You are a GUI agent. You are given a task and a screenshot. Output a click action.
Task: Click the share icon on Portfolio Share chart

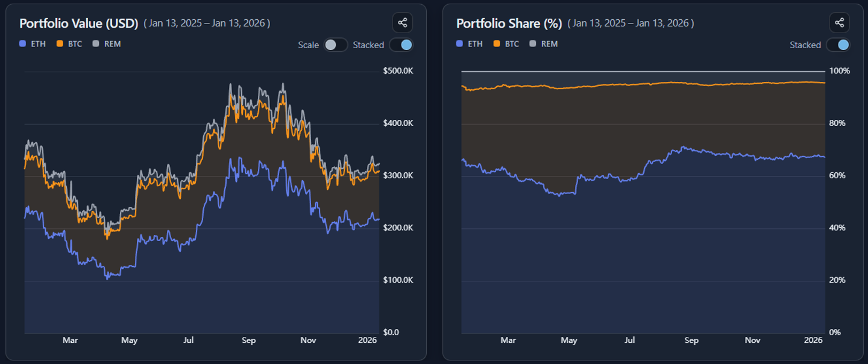pyautogui.click(x=839, y=23)
